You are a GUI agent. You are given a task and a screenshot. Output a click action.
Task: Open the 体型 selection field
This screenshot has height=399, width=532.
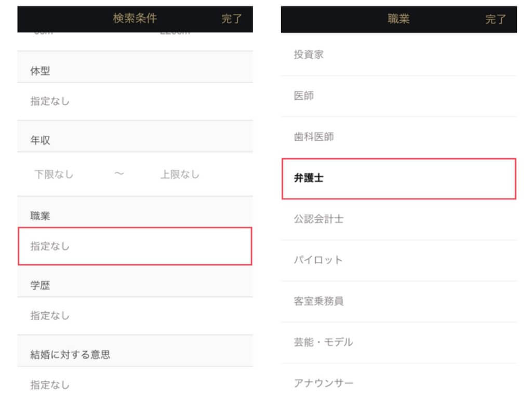135,101
